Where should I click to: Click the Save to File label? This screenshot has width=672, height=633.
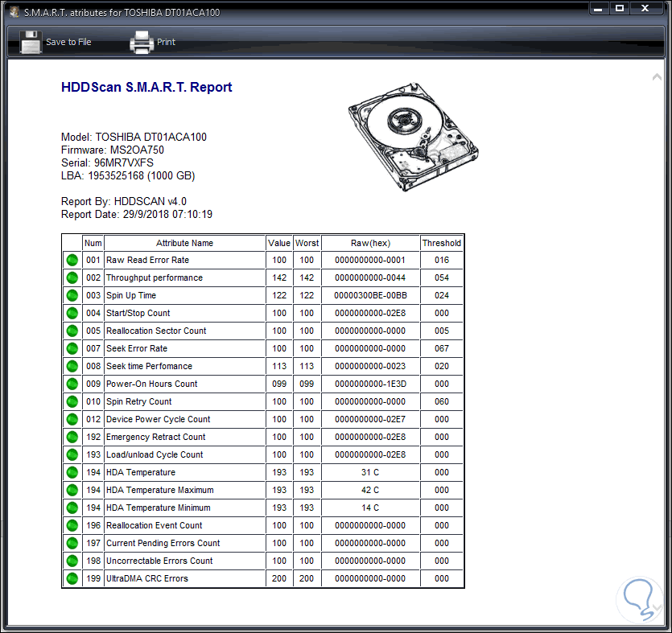68,42
